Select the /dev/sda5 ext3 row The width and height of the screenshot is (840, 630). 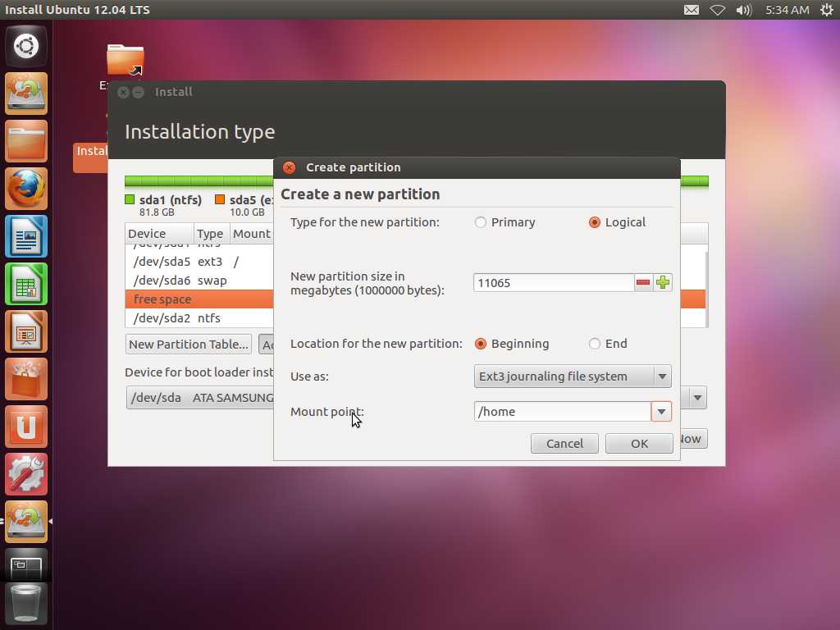pyautogui.click(x=199, y=262)
